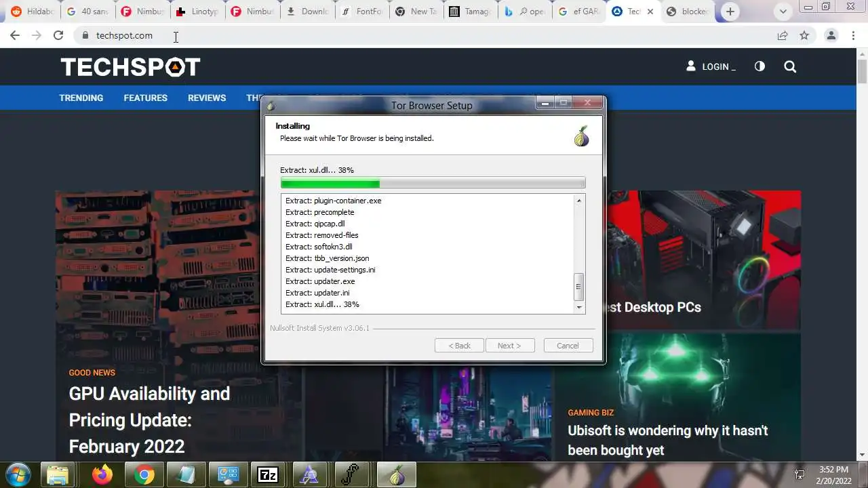Viewport: 868px width, 488px height.
Task: Click the Chrome forward navigation arrow
Action: tap(37, 35)
